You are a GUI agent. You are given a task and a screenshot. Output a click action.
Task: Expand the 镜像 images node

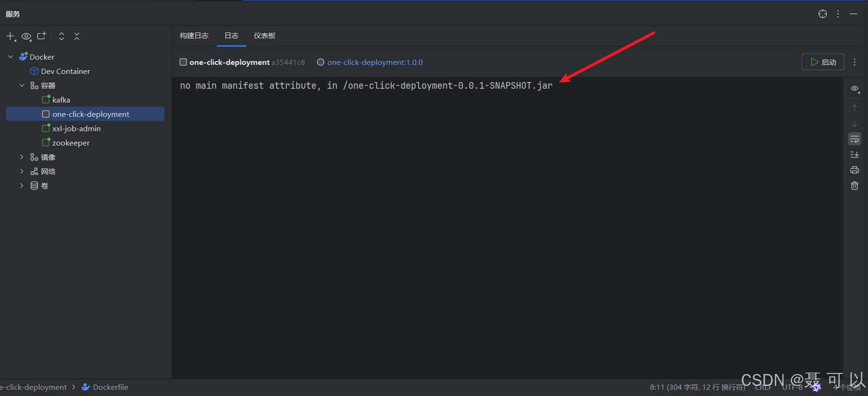[21, 157]
